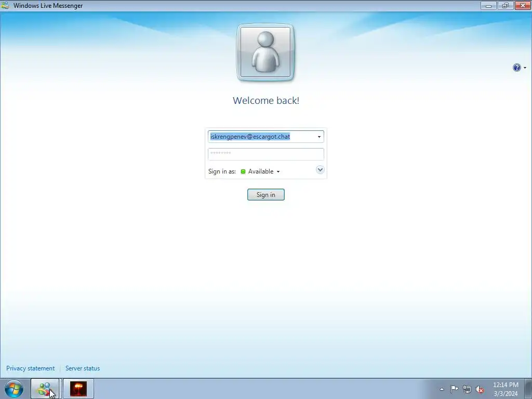The image size is (532, 399).
Task: Click the Show desktop button
Action: click(528, 389)
